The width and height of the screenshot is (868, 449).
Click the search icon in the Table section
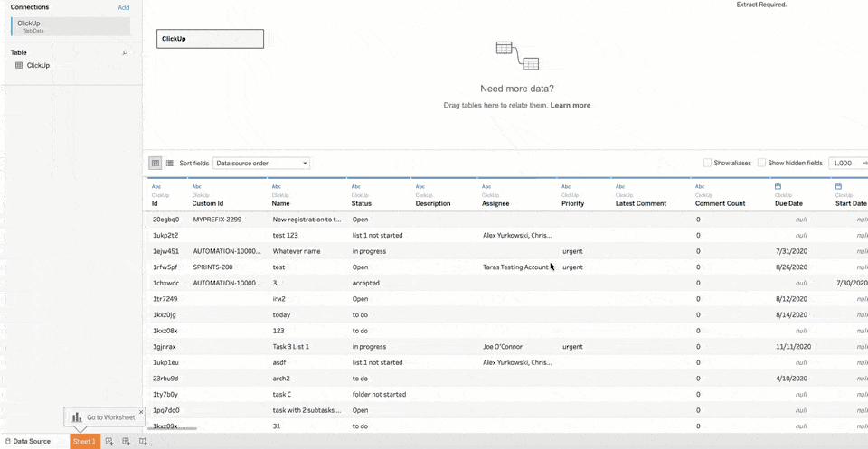(x=125, y=53)
